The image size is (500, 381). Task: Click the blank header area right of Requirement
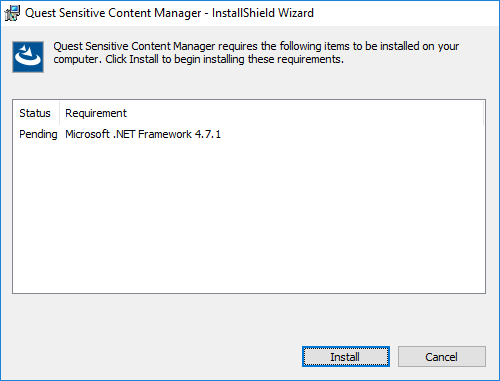tap(305, 113)
